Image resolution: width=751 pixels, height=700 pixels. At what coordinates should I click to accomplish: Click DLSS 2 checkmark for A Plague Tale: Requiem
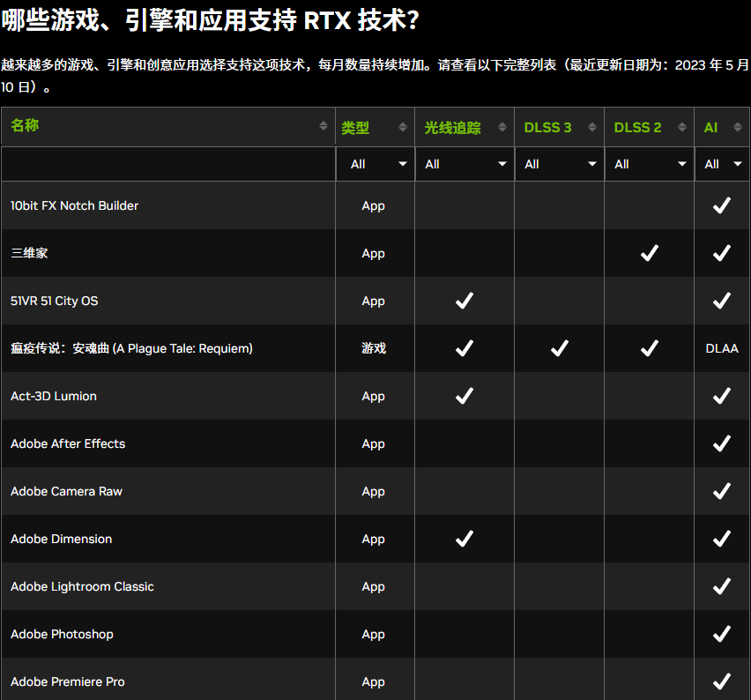[650, 348]
